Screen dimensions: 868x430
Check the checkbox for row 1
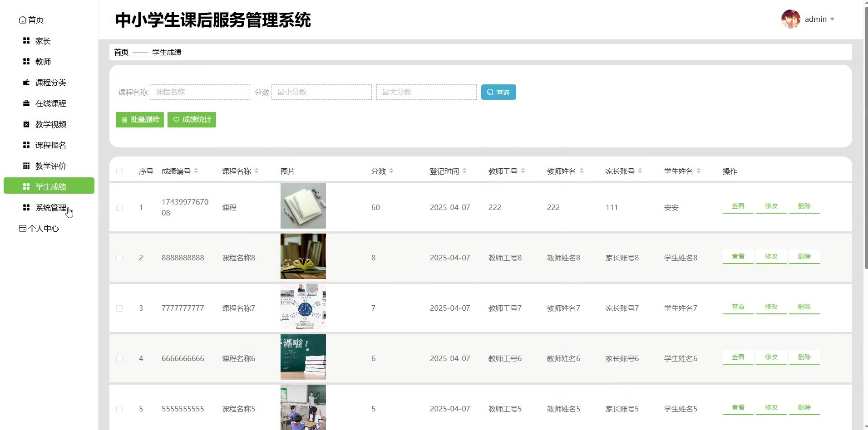119,208
